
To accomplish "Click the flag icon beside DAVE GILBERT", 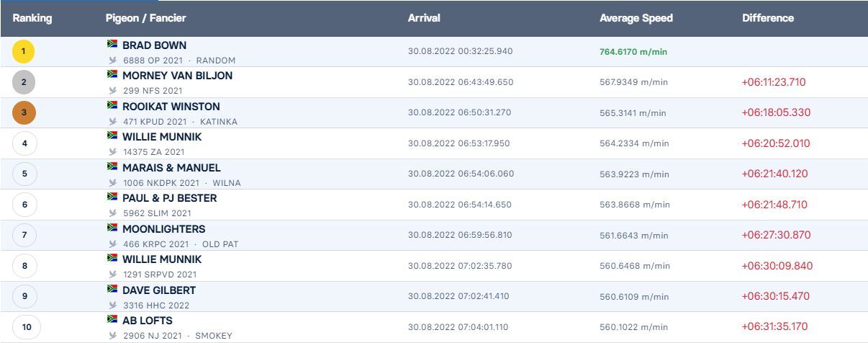I will coord(112,289).
